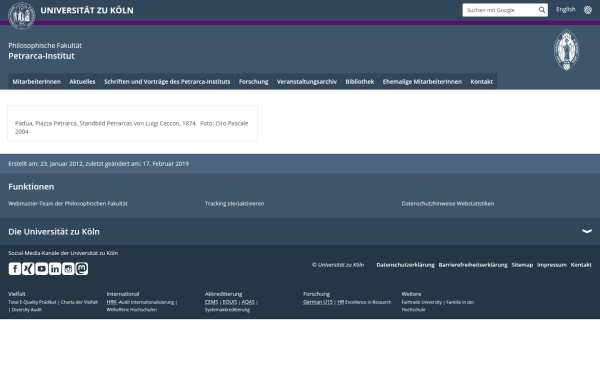Click the UNIVERSITÄT ZU KÖLN header title
This screenshot has width=600, height=375.
[87, 10]
